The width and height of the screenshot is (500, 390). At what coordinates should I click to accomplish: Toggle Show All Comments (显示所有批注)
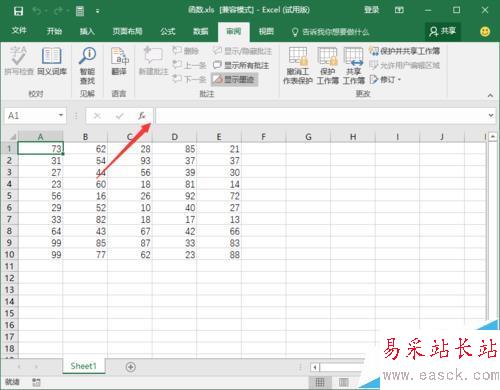click(241, 65)
